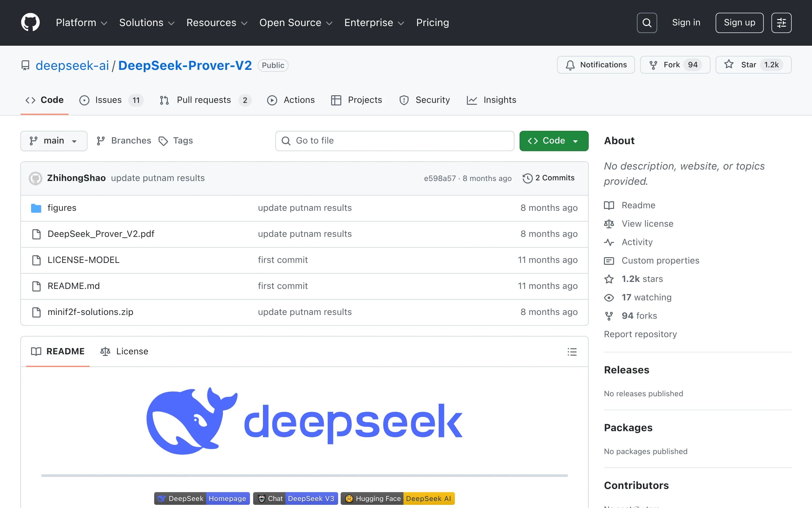Click the repository icon before deepseek-ai
The width and height of the screenshot is (812, 508).
(25, 65)
